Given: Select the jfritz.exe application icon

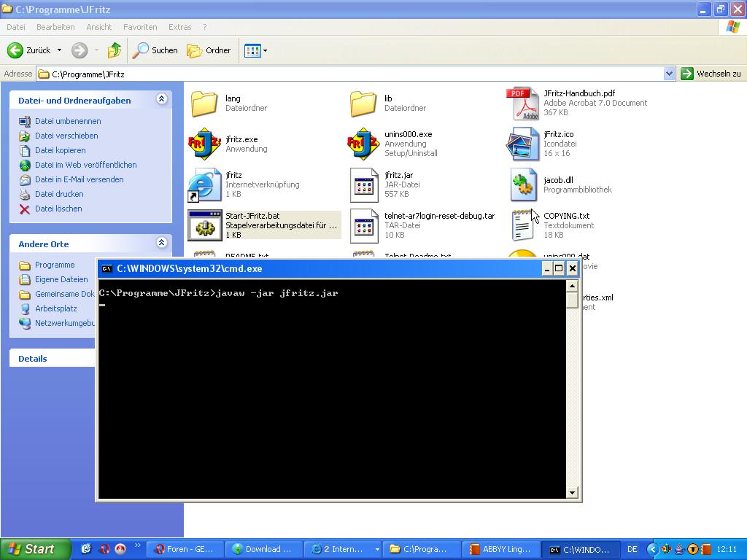Looking at the screenshot, I should tap(204, 144).
